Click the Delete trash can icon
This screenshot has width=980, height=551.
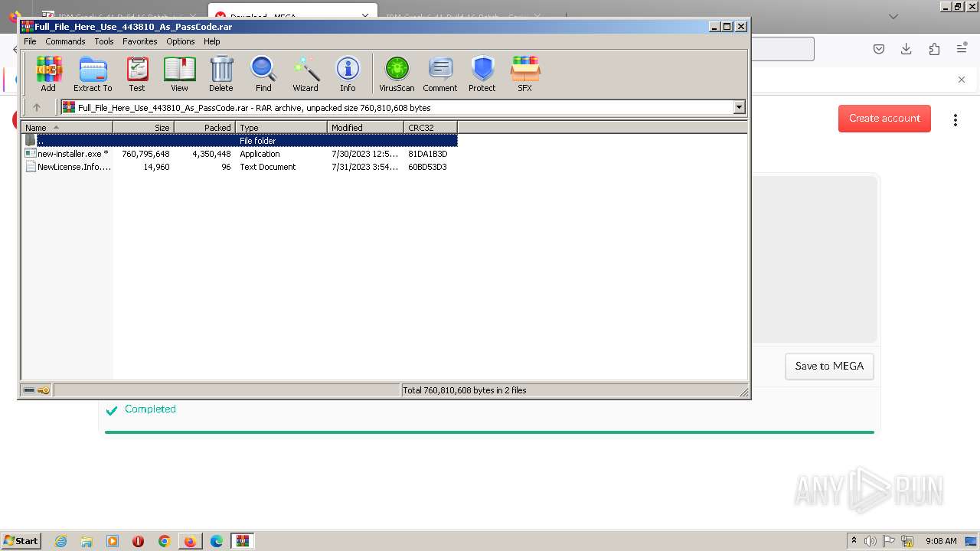tap(221, 74)
